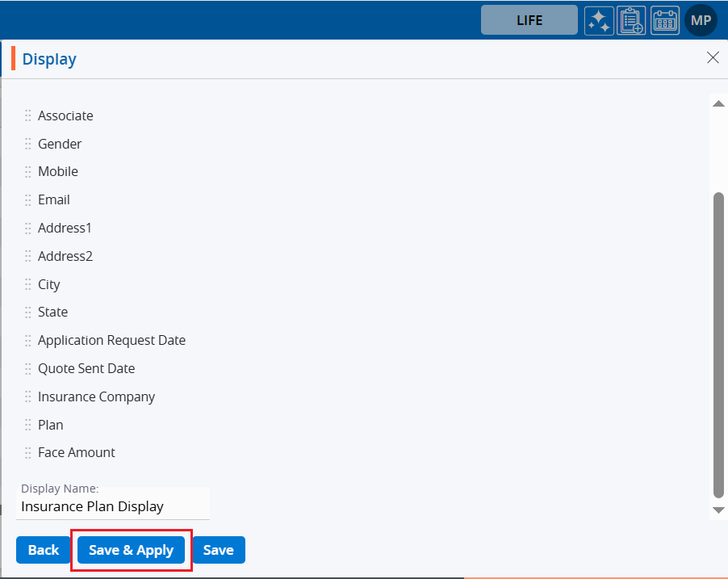Click the Save & Apply button
The height and width of the screenshot is (579, 728).
(x=131, y=550)
